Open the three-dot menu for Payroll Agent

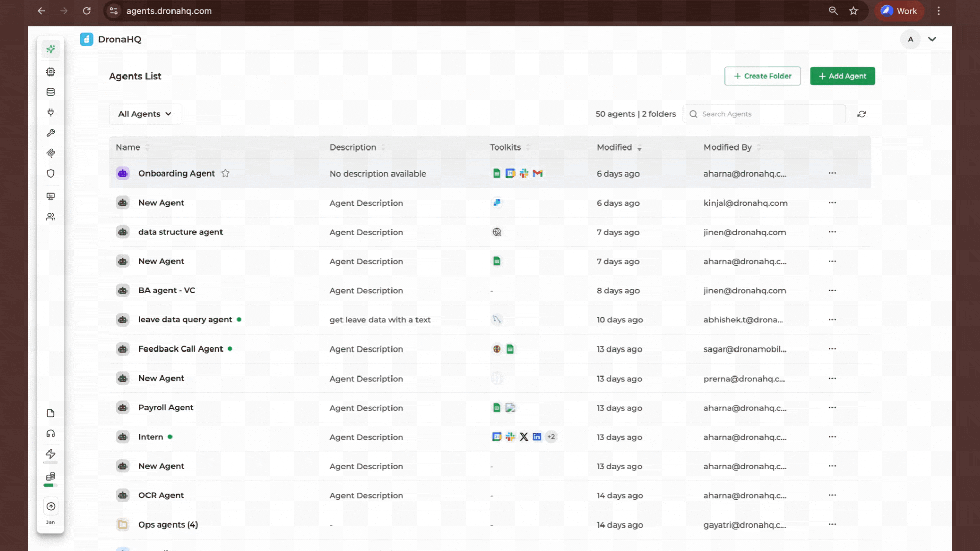(832, 407)
